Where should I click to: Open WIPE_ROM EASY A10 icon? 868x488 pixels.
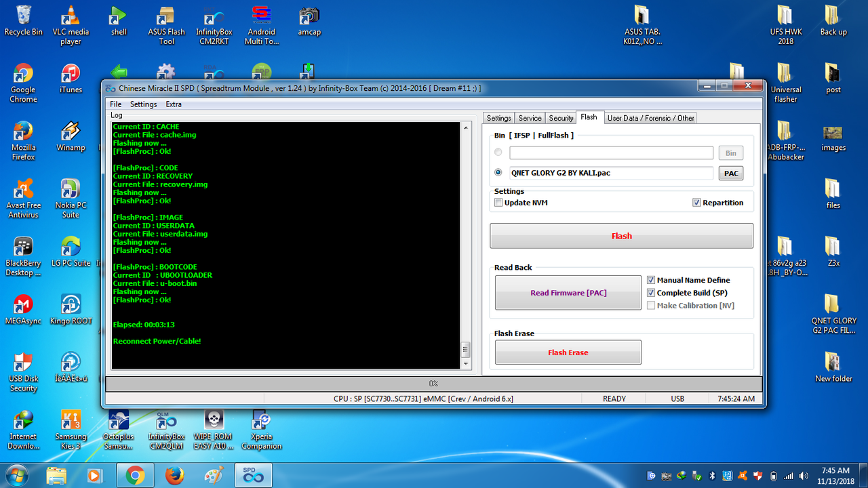(x=214, y=429)
